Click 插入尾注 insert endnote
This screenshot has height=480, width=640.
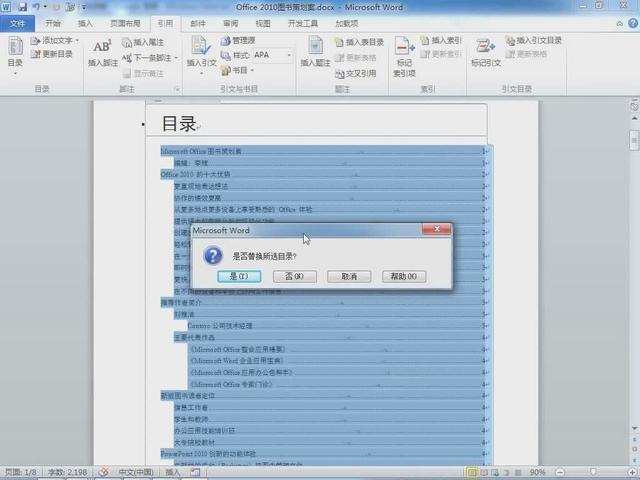click(x=143, y=42)
